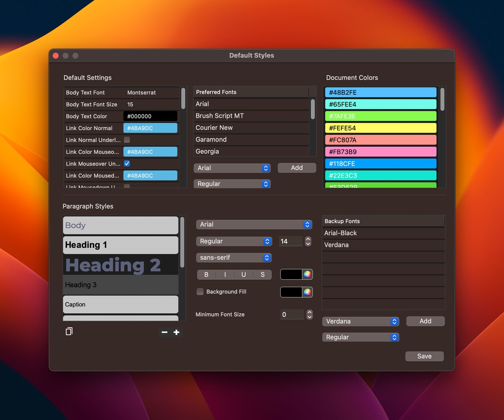Enable Link Normal Underline checkbox

127,140
